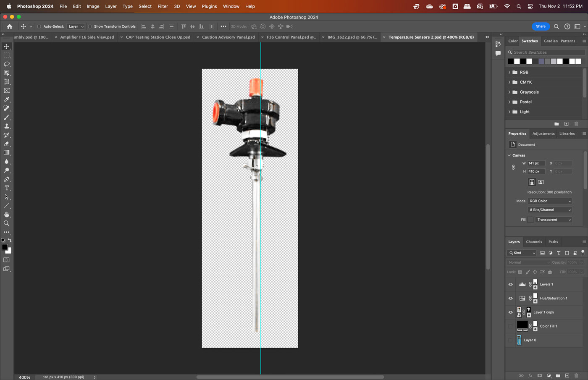
Task: Select the Horizontal Type tool
Action: pyautogui.click(x=7, y=188)
